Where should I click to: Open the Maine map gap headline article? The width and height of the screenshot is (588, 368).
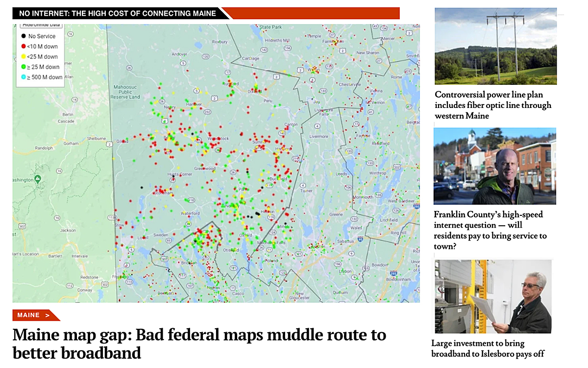pyautogui.click(x=199, y=343)
